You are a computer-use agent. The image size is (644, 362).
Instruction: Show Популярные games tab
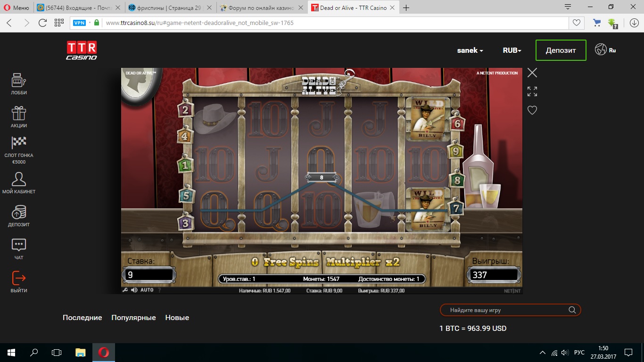[x=133, y=318]
